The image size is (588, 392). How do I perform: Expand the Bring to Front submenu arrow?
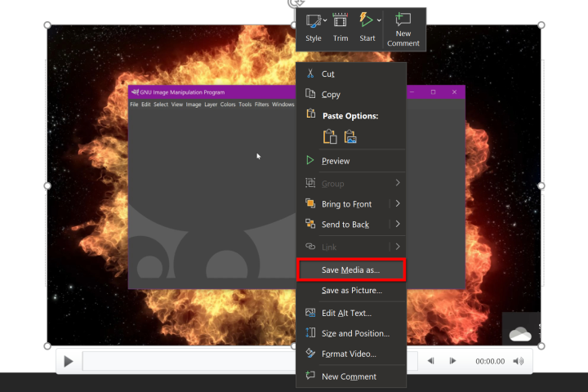coord(398,203)
